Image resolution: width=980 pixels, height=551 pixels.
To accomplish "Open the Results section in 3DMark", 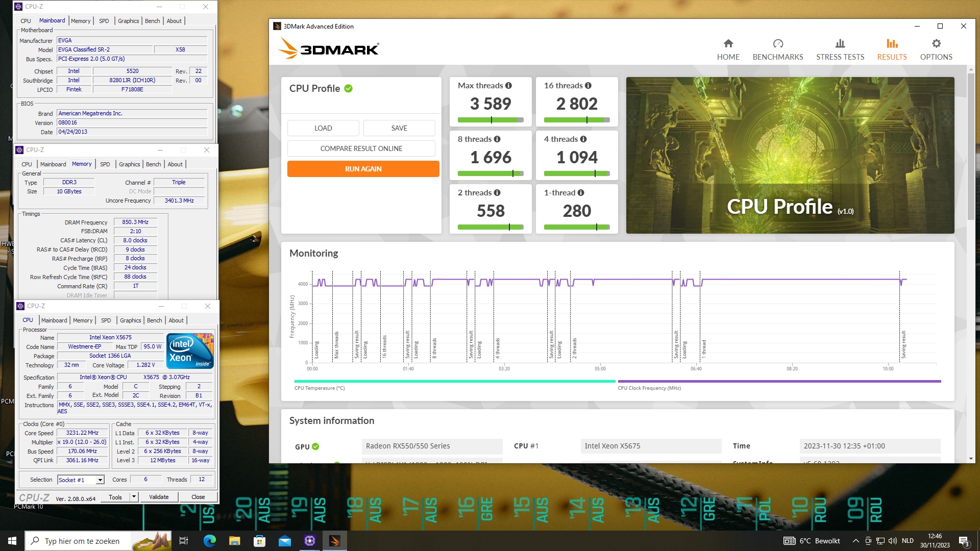I will tap(892, 49).
